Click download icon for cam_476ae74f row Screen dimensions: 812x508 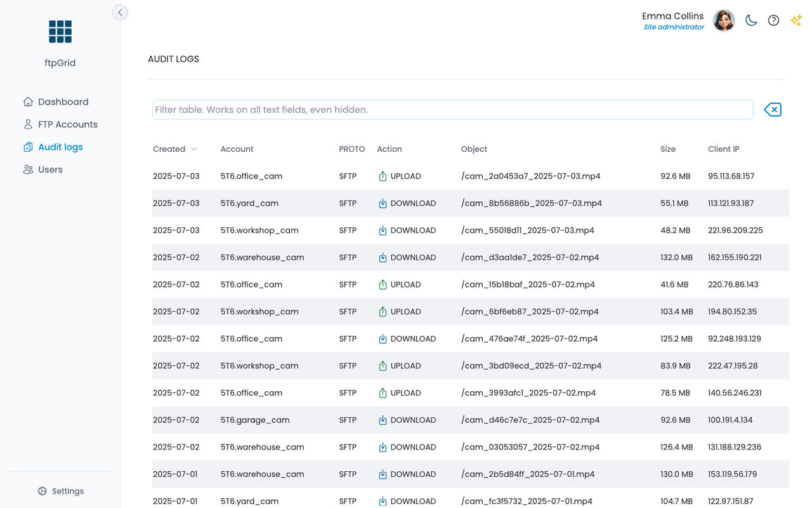[x=383, y=339]
